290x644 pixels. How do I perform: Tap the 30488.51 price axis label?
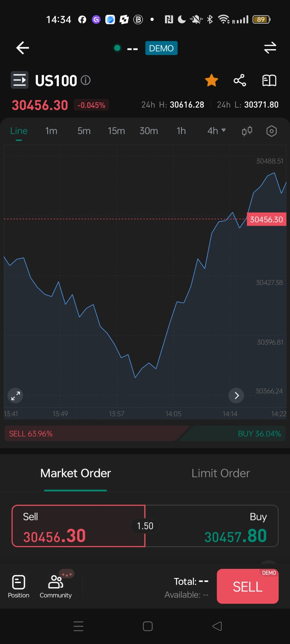point(270,161)
